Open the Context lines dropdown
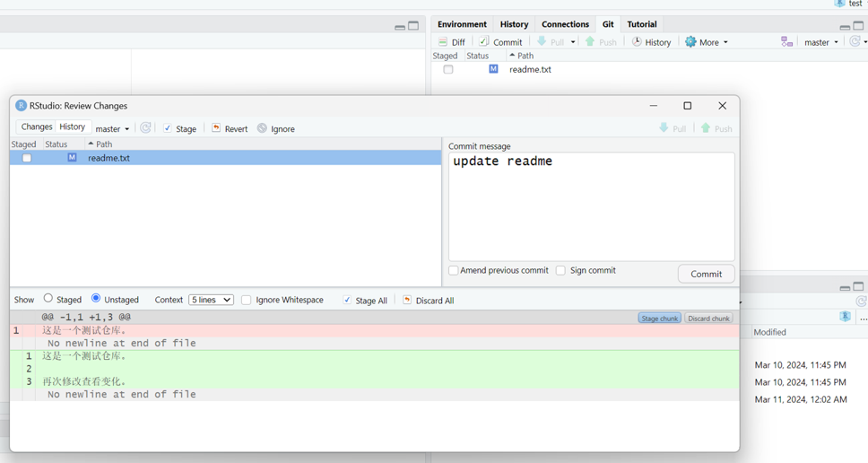Viewport: 868px width, 463px height. 211,300
